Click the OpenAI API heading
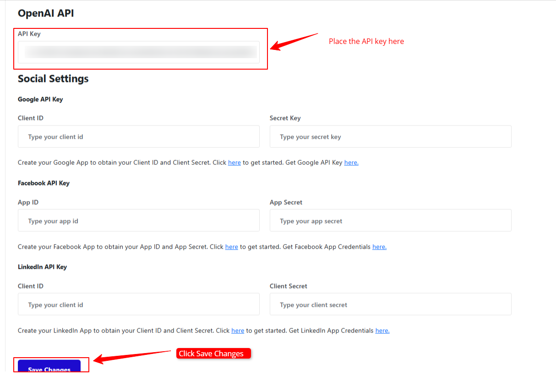Screen dimensions: 556x392 (x=46, y=13)
